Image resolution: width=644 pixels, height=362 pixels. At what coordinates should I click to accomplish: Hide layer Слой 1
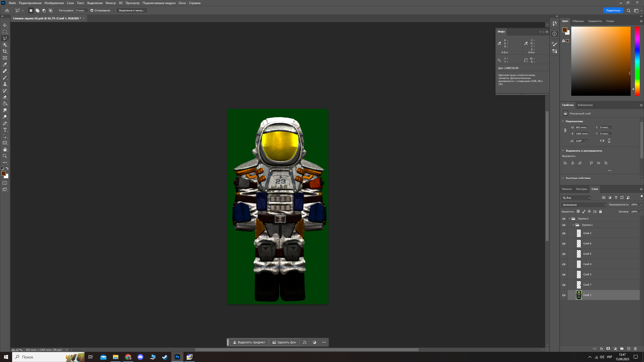(564, 295)
